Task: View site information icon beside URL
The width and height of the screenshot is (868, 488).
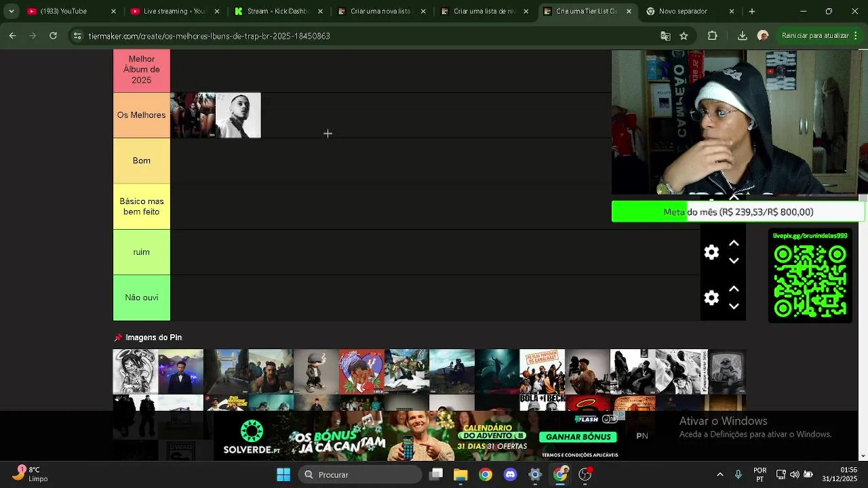Action: pyautogui.click(x=78, y=36)
